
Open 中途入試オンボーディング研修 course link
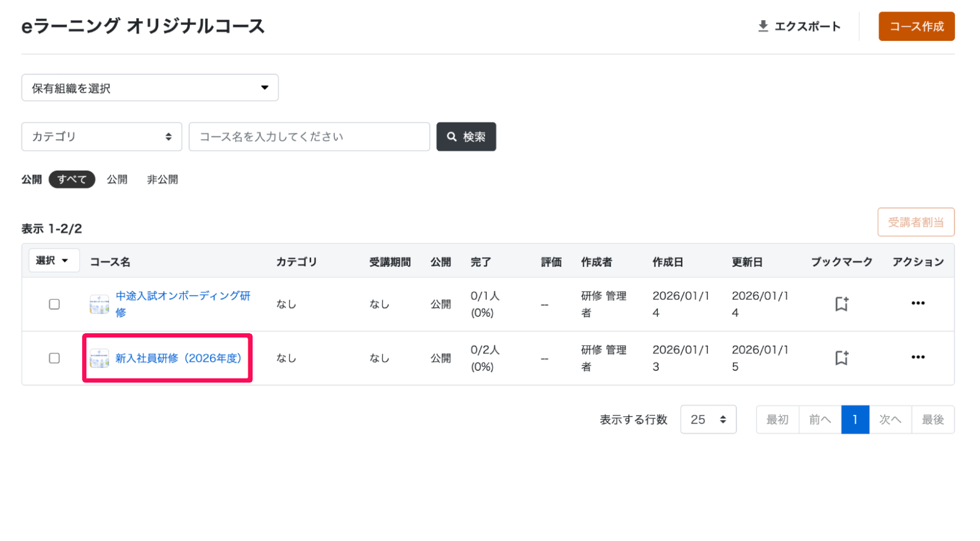(x=183, y=304)
